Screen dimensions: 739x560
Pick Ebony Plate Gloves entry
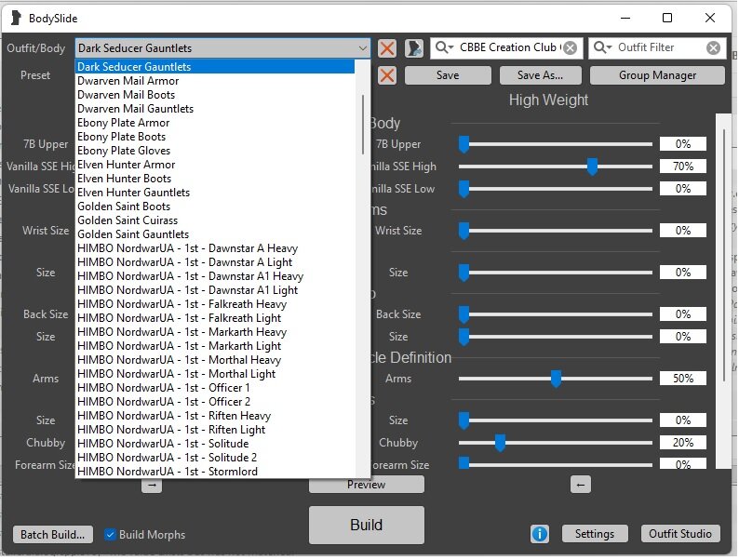click(x=215, y=151)
